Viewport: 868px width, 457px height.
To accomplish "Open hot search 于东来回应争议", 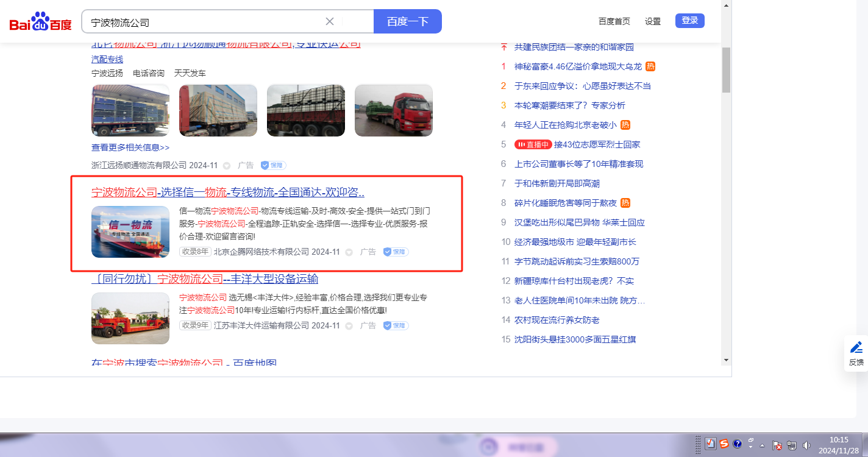I will coord(583,86).
